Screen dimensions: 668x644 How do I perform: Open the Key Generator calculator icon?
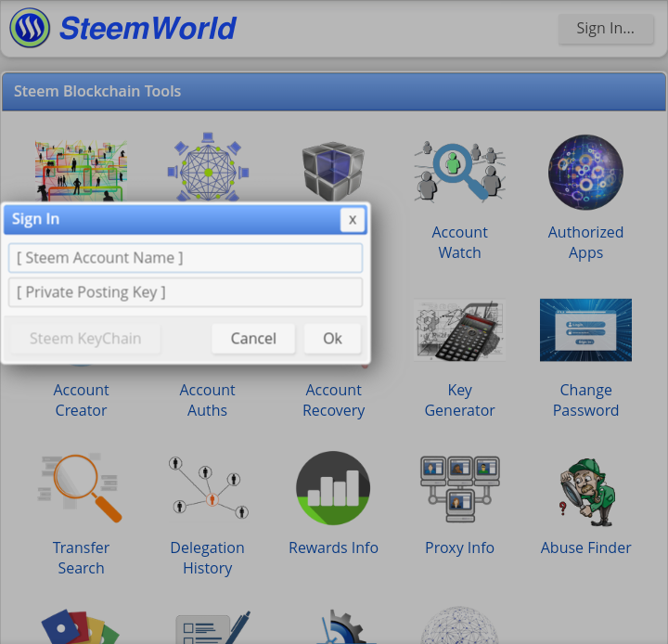click(459, 329)
